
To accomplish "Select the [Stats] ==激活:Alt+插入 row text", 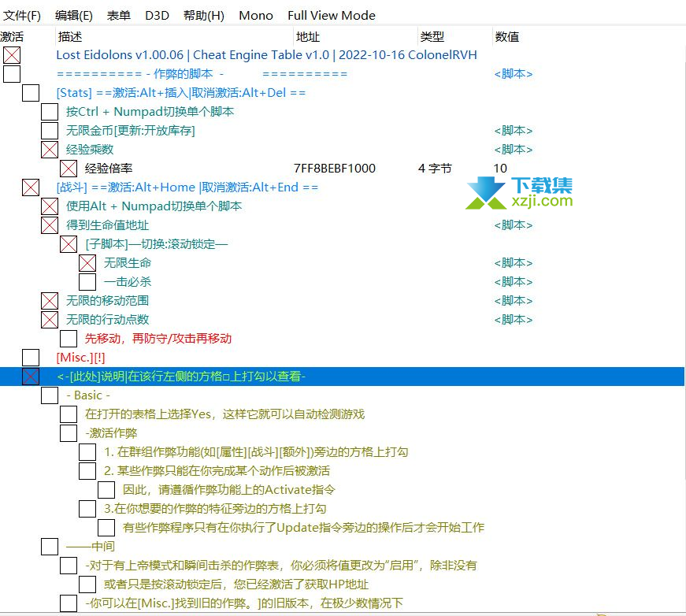I will pyautogui.click(x=181, y=93).
